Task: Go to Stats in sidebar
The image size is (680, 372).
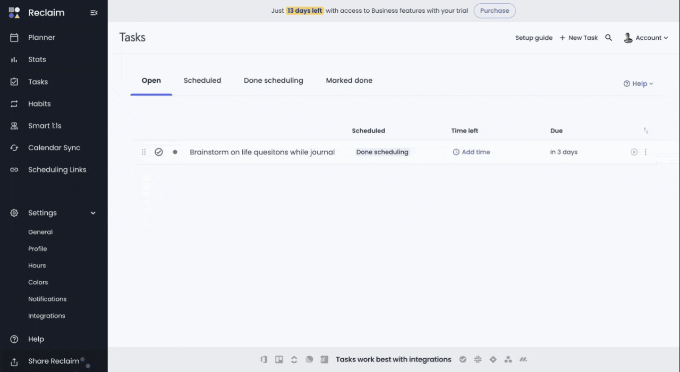Action: pos(37,59)
